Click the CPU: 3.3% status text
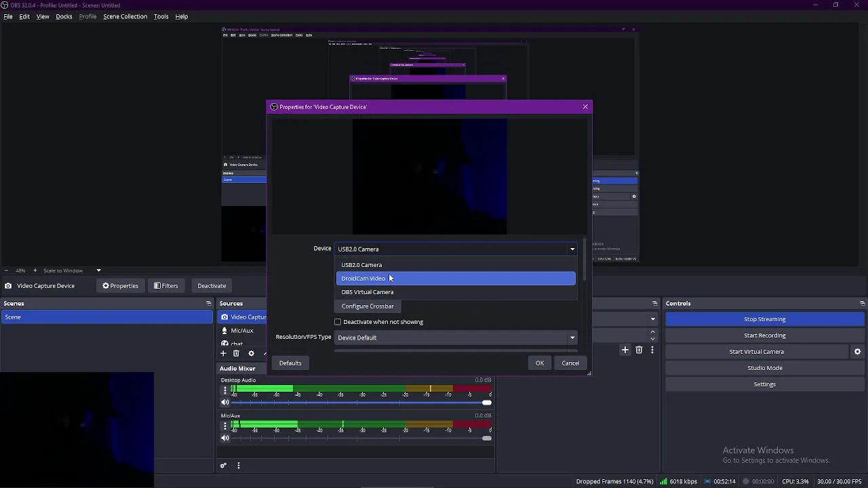Image resolution: width=868 pixels, height=488 pixels. 795,481
